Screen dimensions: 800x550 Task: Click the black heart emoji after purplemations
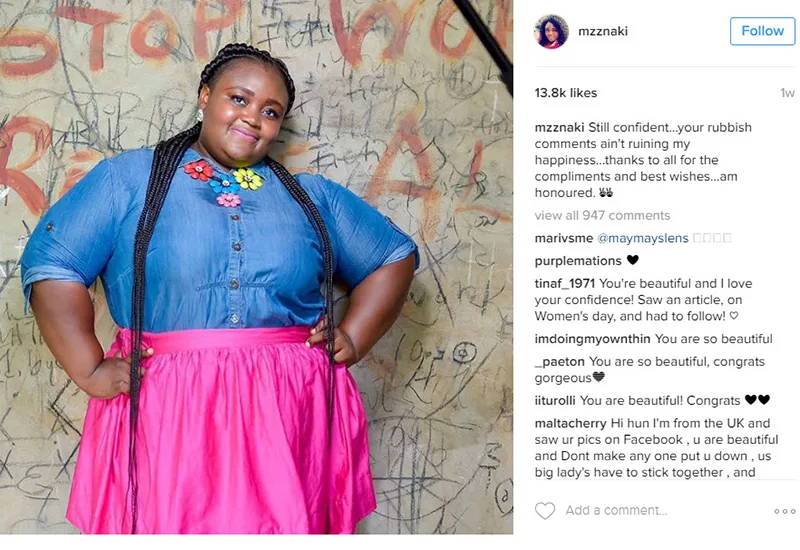point(633,260)
